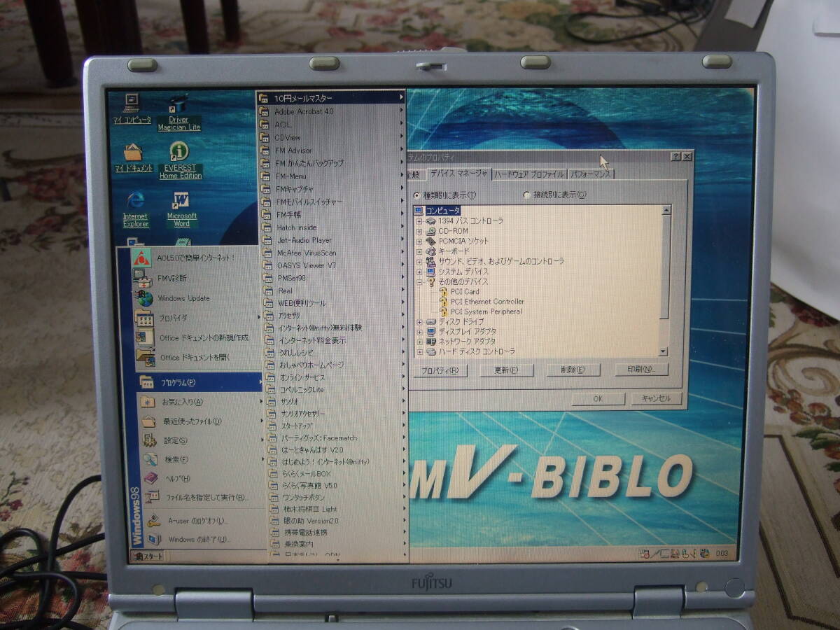Viewport: 840px width, 630px height.
Task: Expand the キーボード tree node
Action: [x=419, y=251]
